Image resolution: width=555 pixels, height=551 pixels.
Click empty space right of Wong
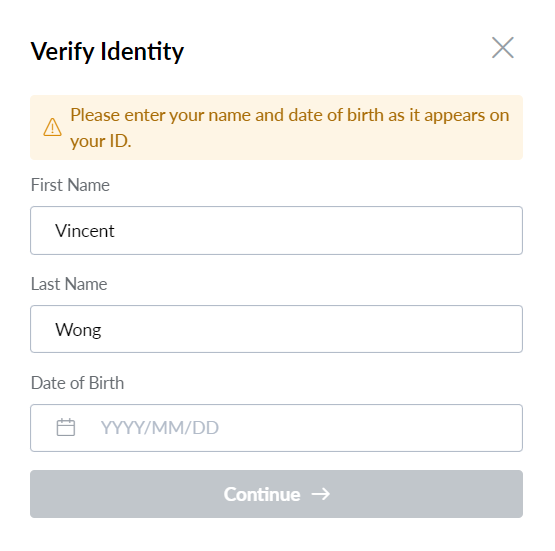[311, 329]
